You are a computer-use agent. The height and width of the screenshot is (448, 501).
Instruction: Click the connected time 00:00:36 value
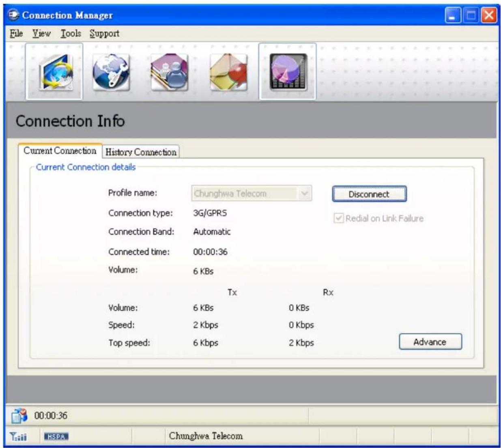point(210,252)
